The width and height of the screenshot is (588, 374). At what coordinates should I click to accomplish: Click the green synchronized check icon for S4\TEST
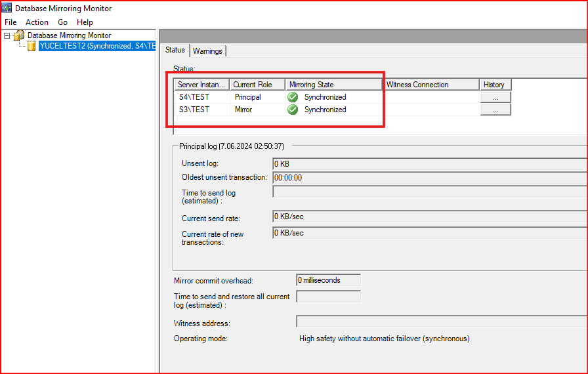(293, 97)
